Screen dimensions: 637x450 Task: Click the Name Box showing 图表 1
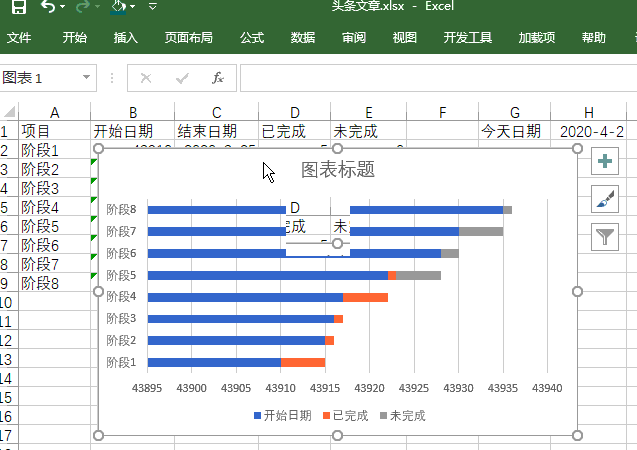click(39, 78)
